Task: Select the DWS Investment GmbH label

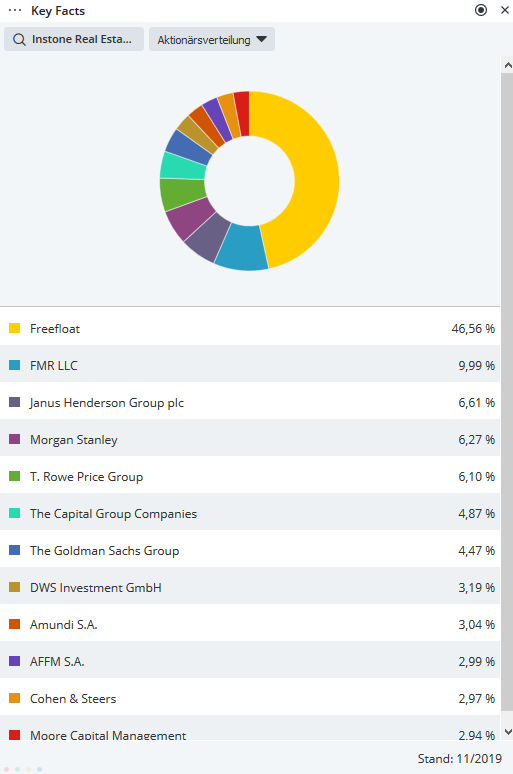Action: 96,588
